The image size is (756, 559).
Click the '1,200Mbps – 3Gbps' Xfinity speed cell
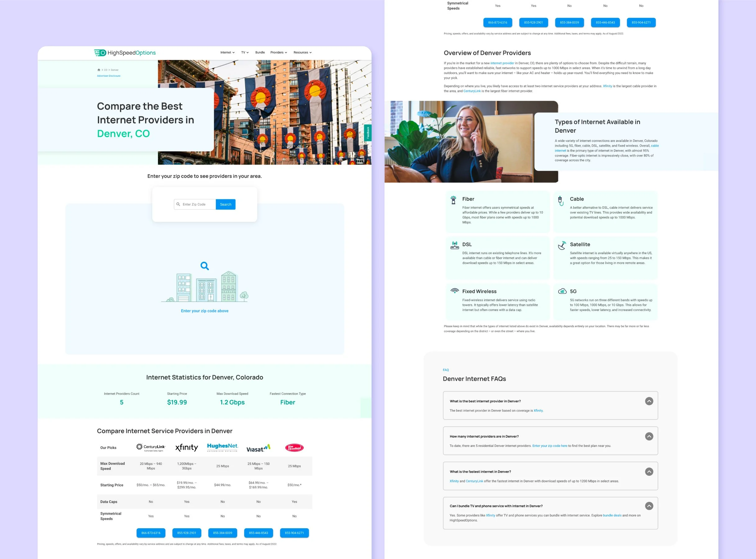point(186,466)
